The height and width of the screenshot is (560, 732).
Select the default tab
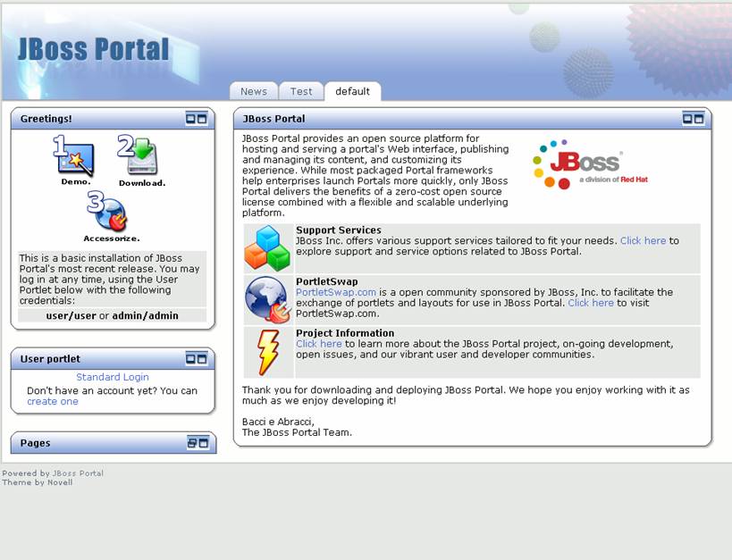pyautogui.click(x=352, y=91)
